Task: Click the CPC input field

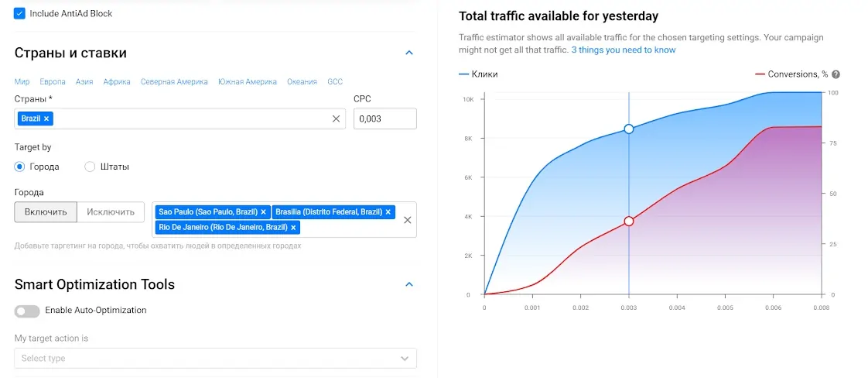Action: click(x=384, y=119)
